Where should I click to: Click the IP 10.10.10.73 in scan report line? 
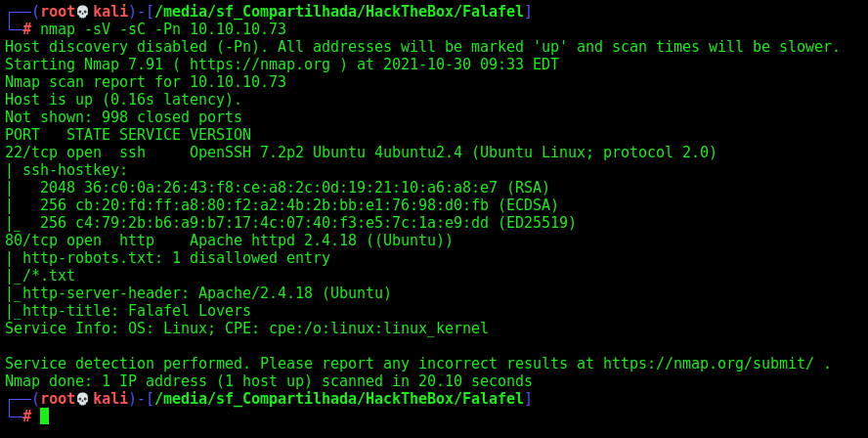click(x=239, y=82)
